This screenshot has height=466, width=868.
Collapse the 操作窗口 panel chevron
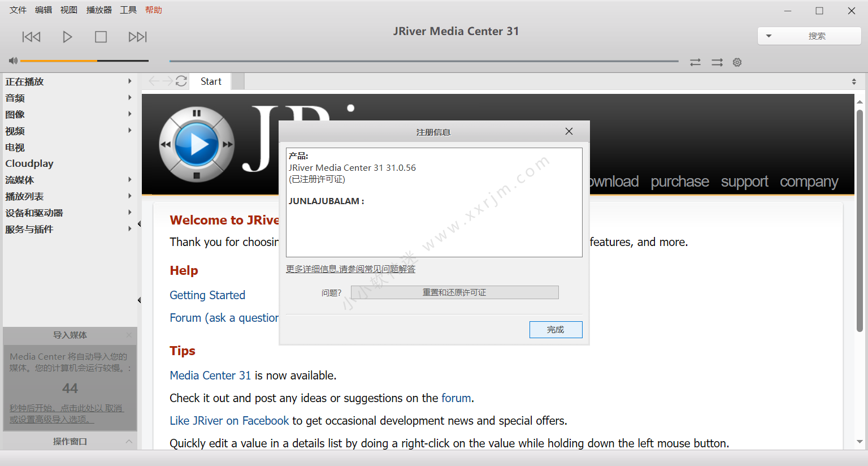129,441
